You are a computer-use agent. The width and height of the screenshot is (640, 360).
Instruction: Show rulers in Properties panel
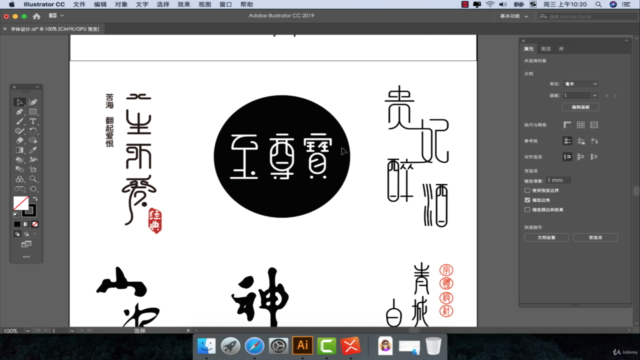pyautogui.click(x=567, y=125)
